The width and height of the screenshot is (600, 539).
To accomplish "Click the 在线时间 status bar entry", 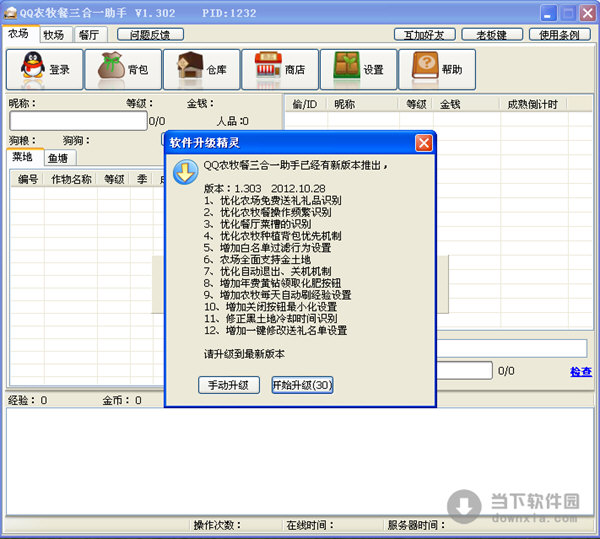I will [x=310, y=525].
